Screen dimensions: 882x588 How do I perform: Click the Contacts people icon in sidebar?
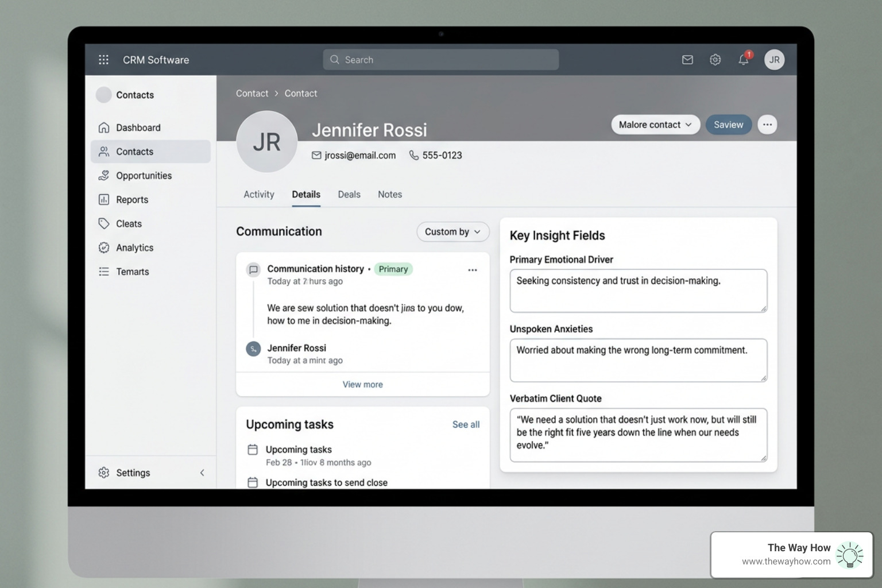point(104,152)
